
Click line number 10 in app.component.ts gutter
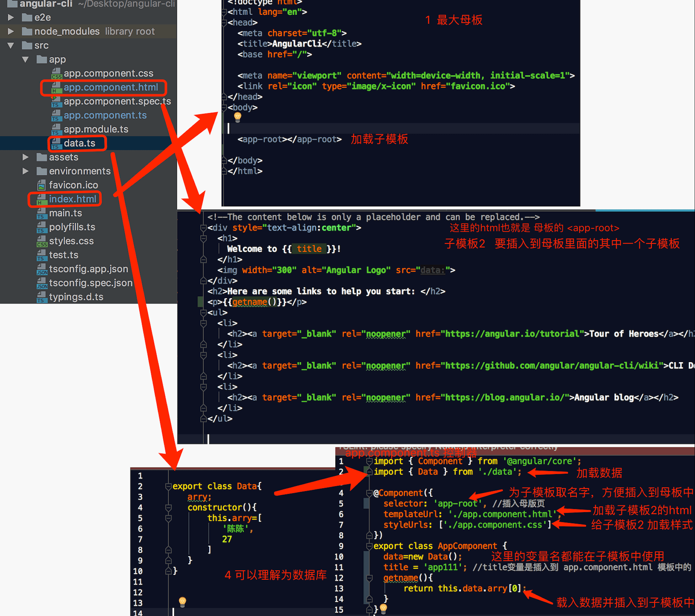[x=339, y=557]
